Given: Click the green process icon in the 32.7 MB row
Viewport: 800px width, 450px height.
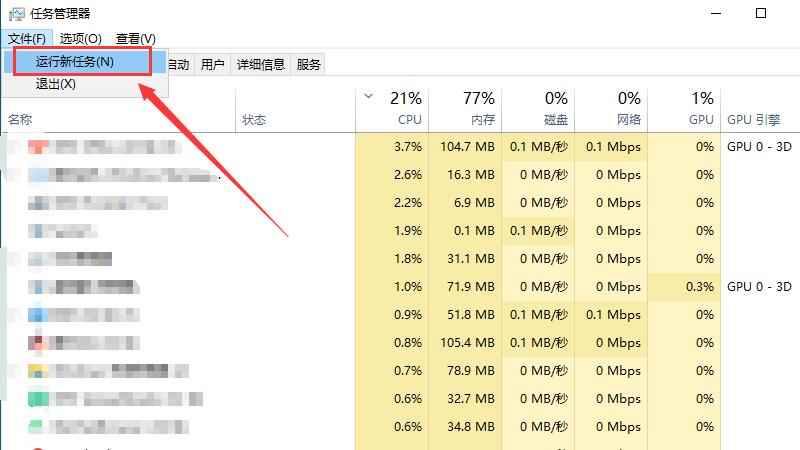Looking at the screenshot, I should [x=38, y=399].
